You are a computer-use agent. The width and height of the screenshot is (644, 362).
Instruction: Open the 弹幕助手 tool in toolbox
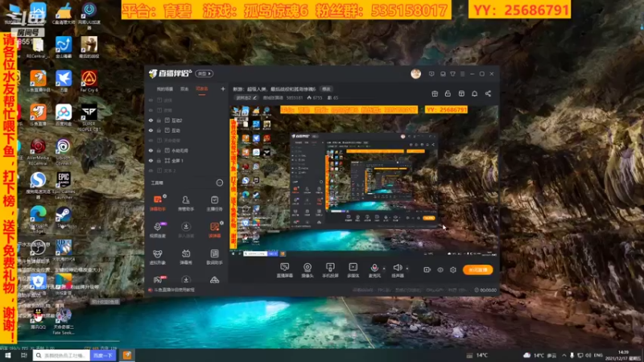(x=157, y=204)
